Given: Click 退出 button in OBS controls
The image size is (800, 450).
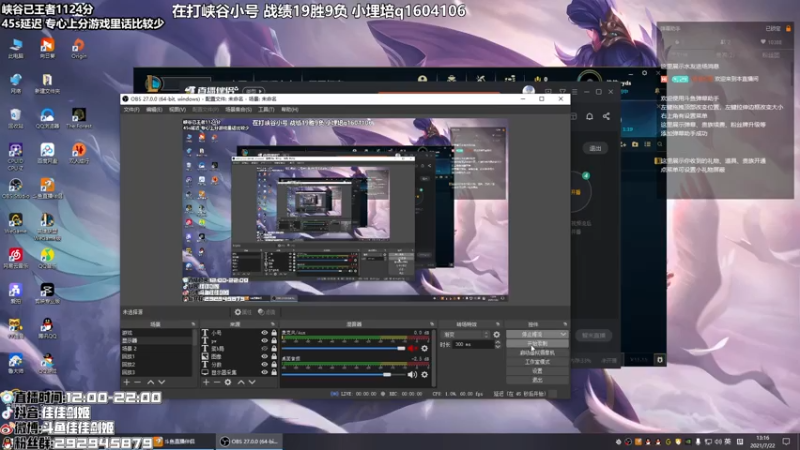Looking at the screenshot, I should 537,380.
